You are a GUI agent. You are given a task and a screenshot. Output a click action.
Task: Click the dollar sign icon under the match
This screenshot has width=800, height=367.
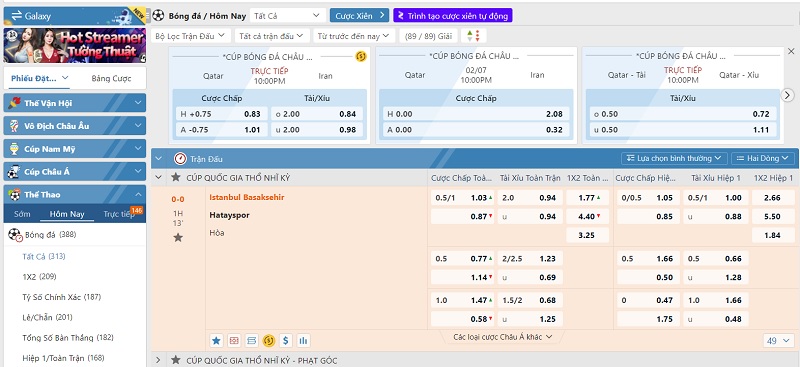(x=286, y=340)
